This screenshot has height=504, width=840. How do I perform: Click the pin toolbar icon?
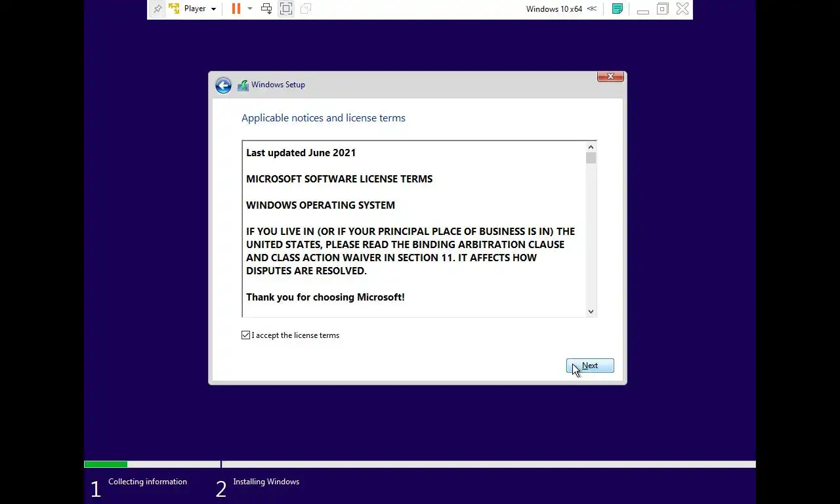pos(157,9)
